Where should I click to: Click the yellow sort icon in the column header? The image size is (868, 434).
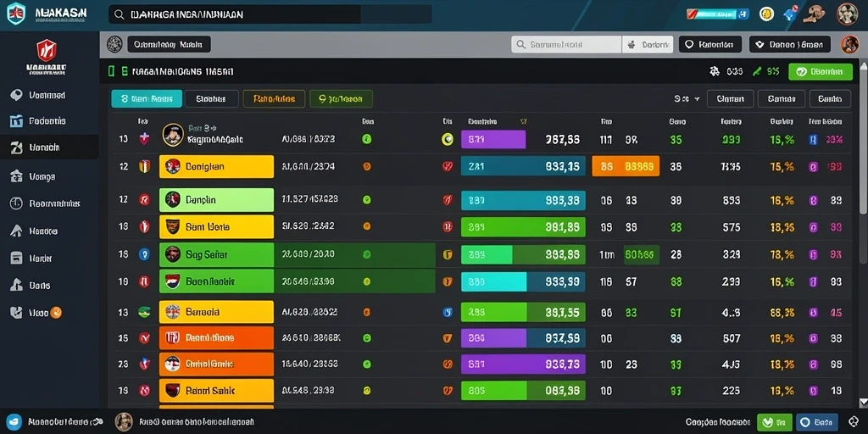point(523,121)
